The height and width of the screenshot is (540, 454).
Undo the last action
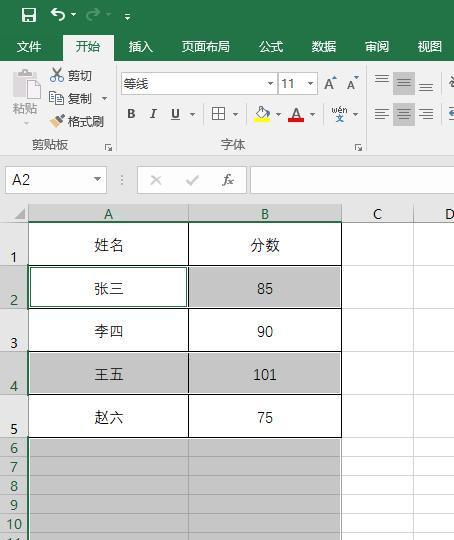point(58,15)
